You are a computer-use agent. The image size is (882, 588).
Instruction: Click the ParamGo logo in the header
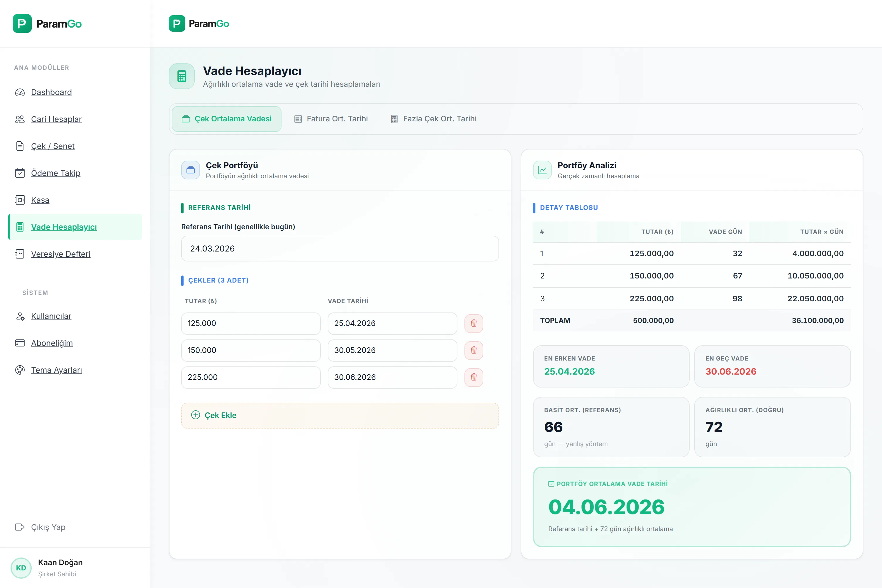199,23
